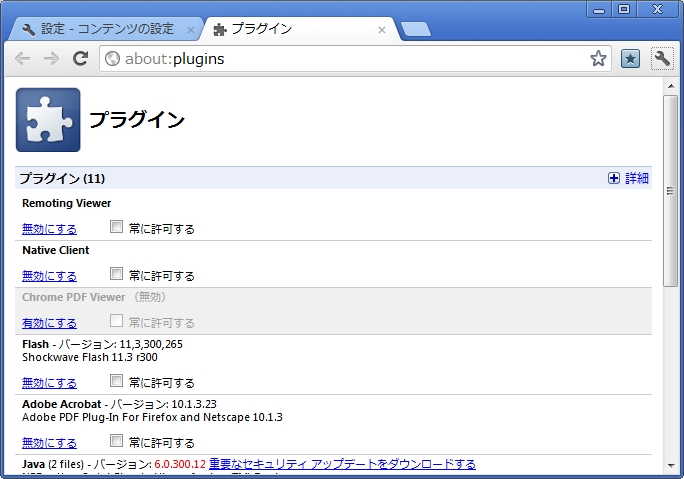This screenshot has width=684, height=479.
Task: Check 常に許可する for Native Client
Action: (116, 274)
